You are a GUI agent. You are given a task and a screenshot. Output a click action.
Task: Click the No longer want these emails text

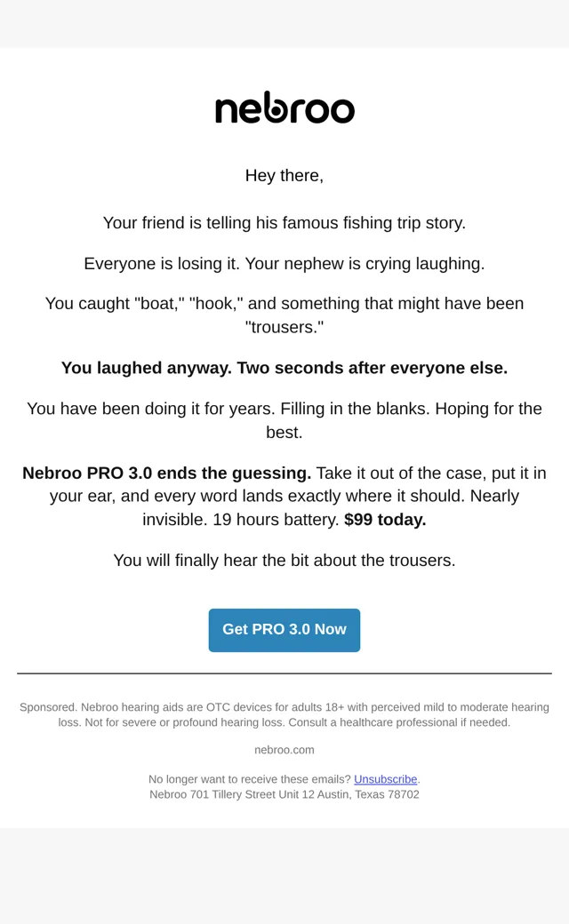[250, 779]
